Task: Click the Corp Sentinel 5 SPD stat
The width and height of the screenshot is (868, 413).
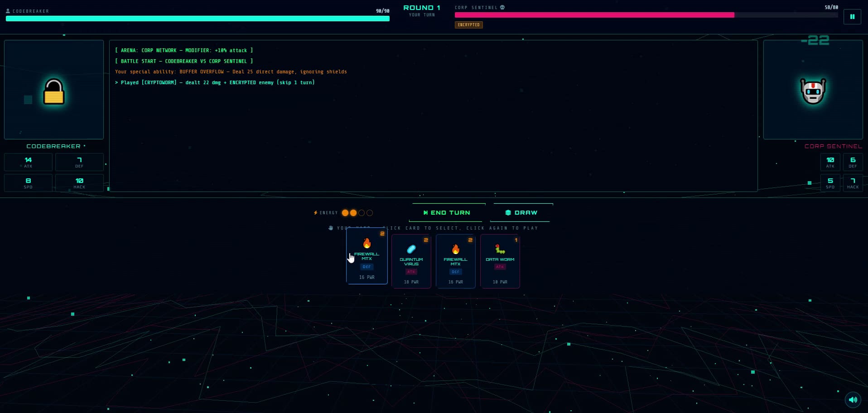Action: coord(830,183)
